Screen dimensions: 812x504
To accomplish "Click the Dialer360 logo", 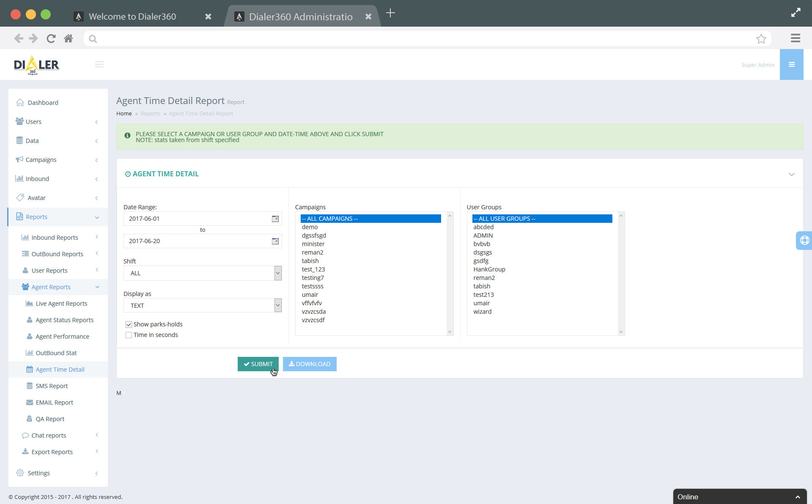I will (36, 64).
